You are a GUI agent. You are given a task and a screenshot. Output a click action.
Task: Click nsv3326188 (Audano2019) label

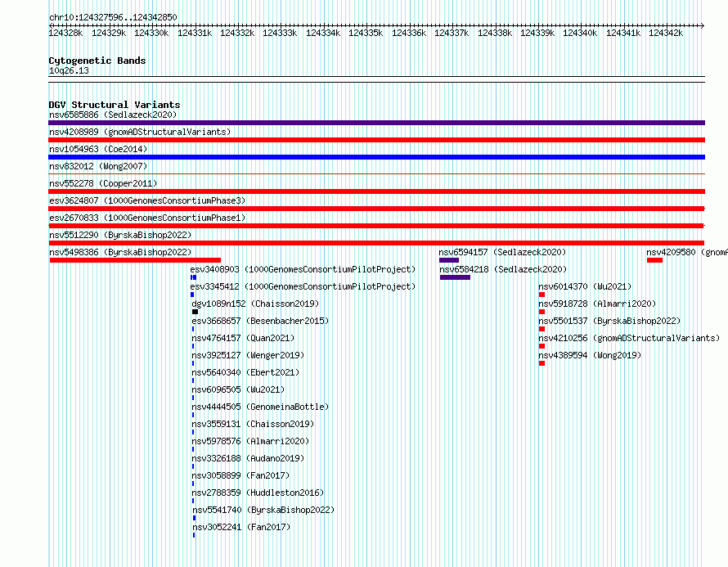tap(248, 458)
